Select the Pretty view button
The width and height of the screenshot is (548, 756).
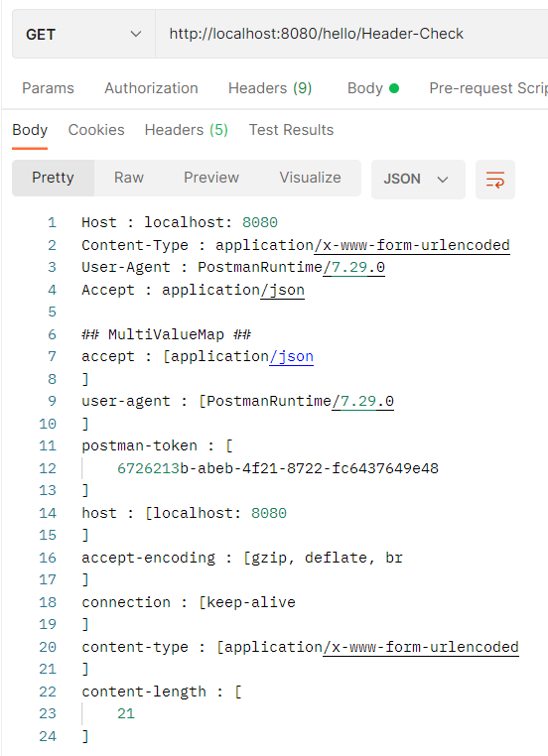pos(53,178)
